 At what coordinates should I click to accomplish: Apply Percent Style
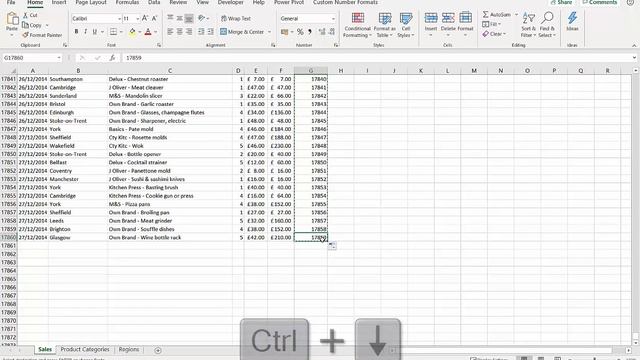(x=300, y=31)
